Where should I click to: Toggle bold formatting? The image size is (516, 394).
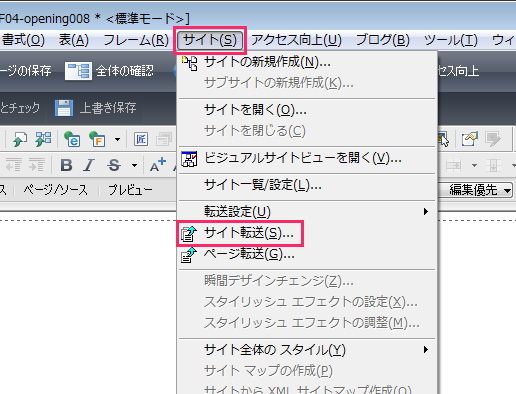66,165
